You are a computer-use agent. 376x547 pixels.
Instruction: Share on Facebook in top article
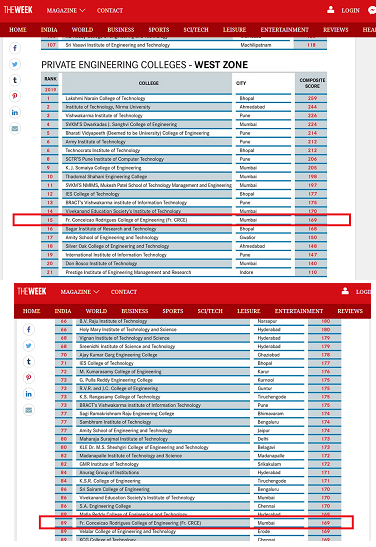point(15,48)
